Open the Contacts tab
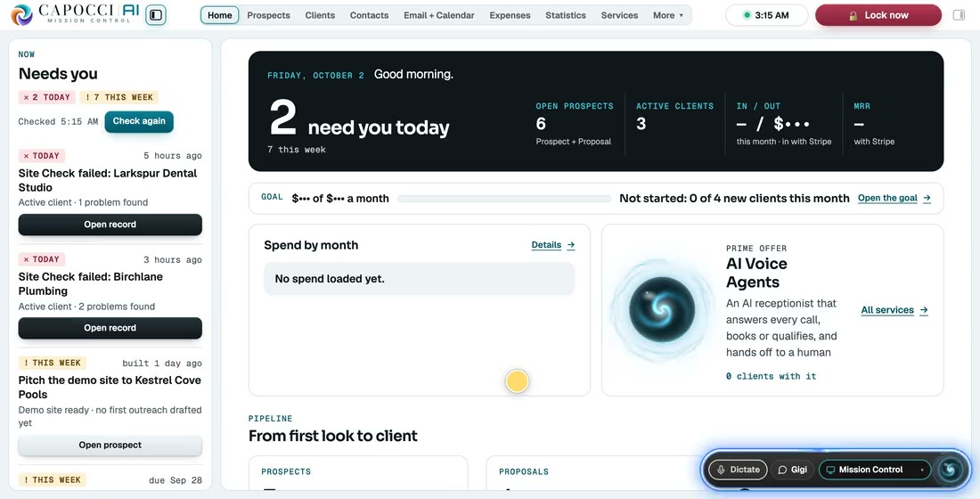This screenshot has width=980, height=499. tap(370, 15)
